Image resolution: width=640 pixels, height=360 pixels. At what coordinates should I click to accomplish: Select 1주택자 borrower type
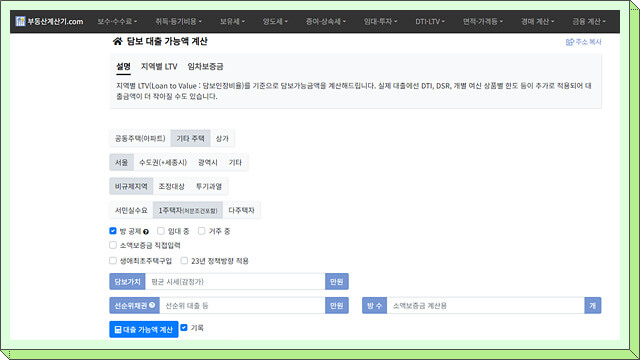[188, 210]
